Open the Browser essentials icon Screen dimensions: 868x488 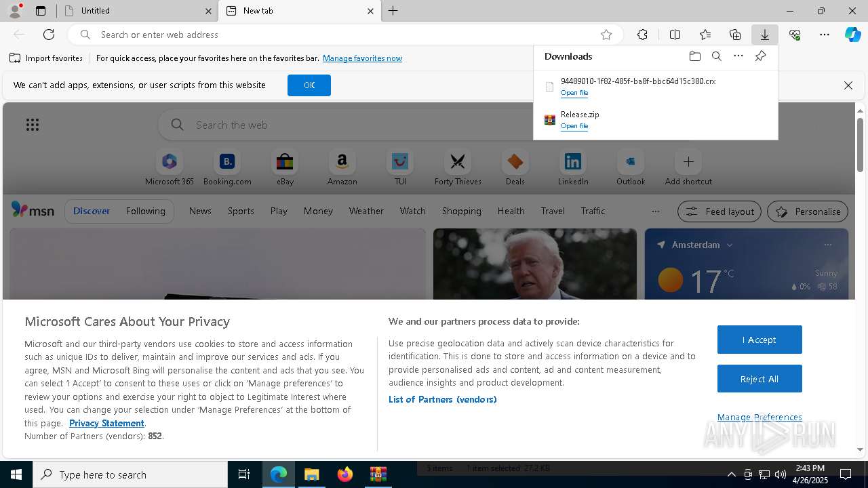point(795,35)
